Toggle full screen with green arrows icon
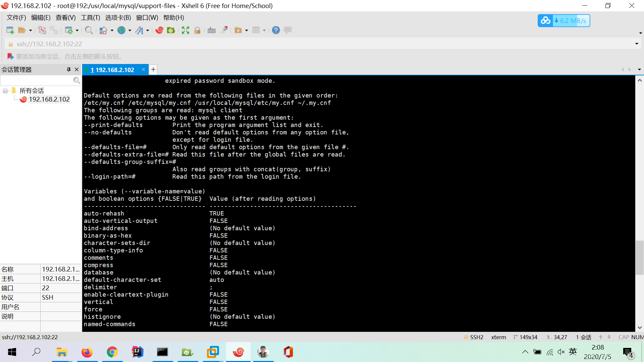 point(185,30)
